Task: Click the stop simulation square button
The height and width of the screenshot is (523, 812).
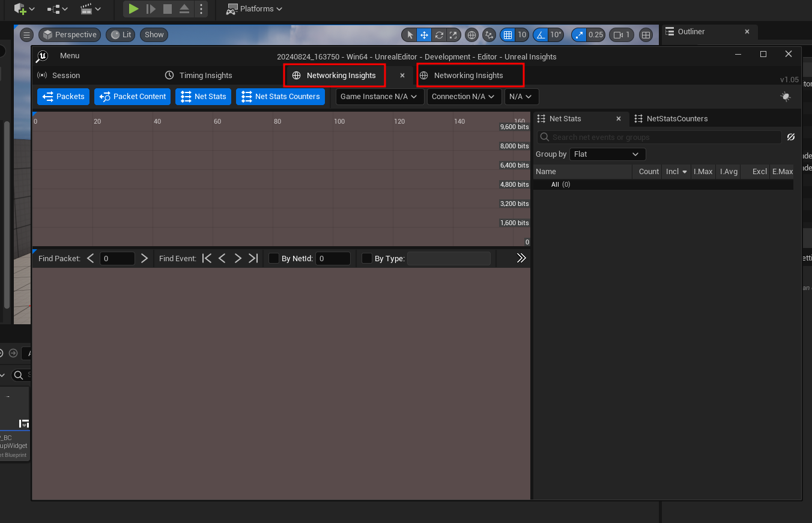Action: click(x=168, y=9)
